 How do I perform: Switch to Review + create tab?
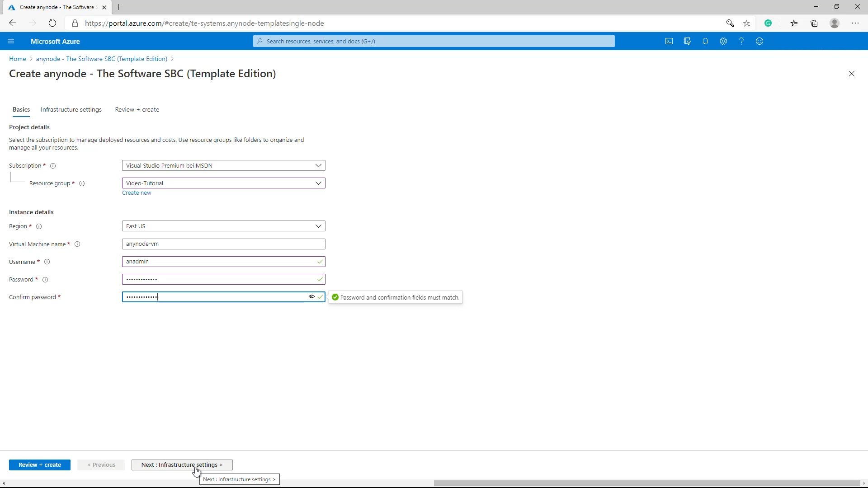pyautogui.click(x=137, y=110)
